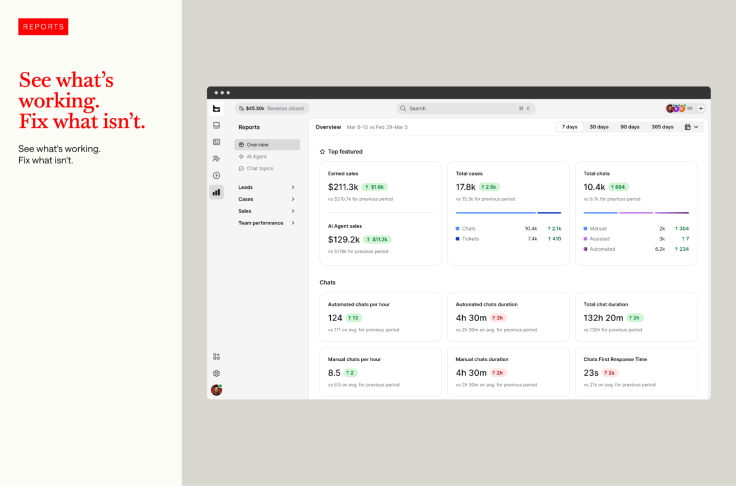Click the user profile avatar
Screen dimensions: 736x486
click(216, 390)
